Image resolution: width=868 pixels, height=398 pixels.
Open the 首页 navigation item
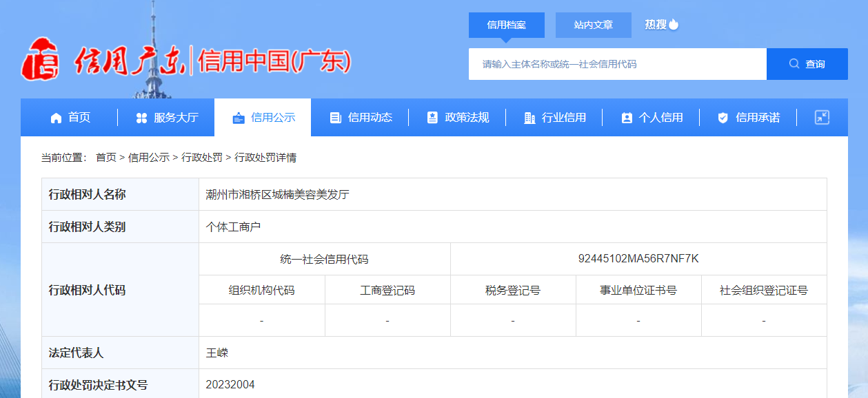[70, 118]
